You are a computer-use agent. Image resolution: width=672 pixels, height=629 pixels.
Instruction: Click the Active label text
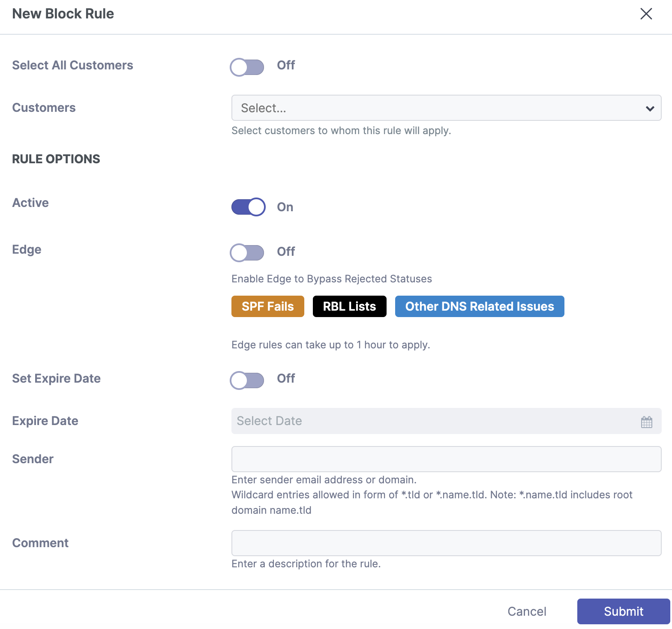(x=30, y=203)
